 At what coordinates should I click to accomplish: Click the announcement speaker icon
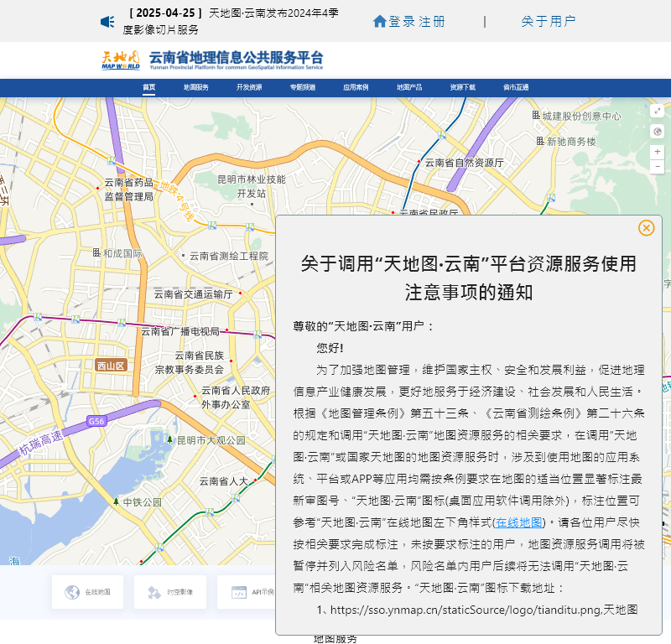pyautogui.click(x=107, y=22)
